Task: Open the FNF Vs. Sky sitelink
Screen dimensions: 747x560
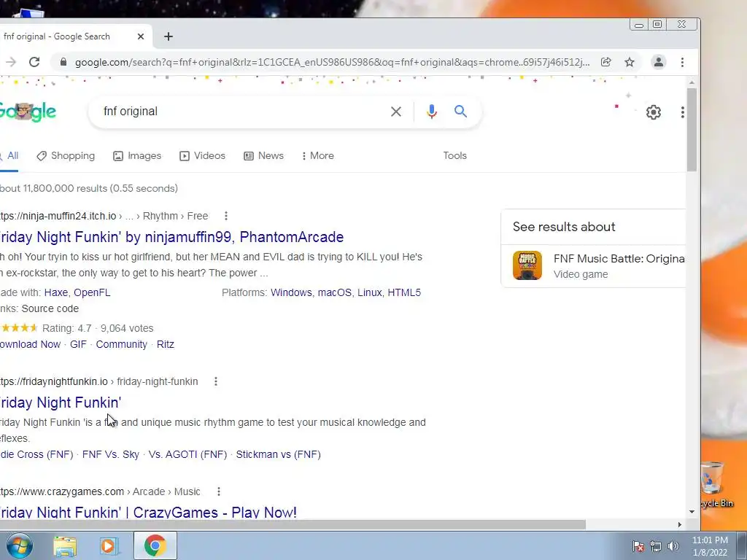Action: point(111,454)
